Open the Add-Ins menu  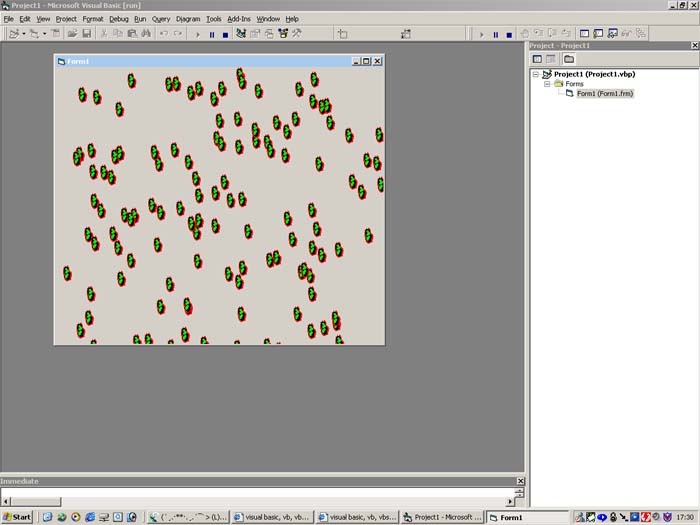click(238, 19)
